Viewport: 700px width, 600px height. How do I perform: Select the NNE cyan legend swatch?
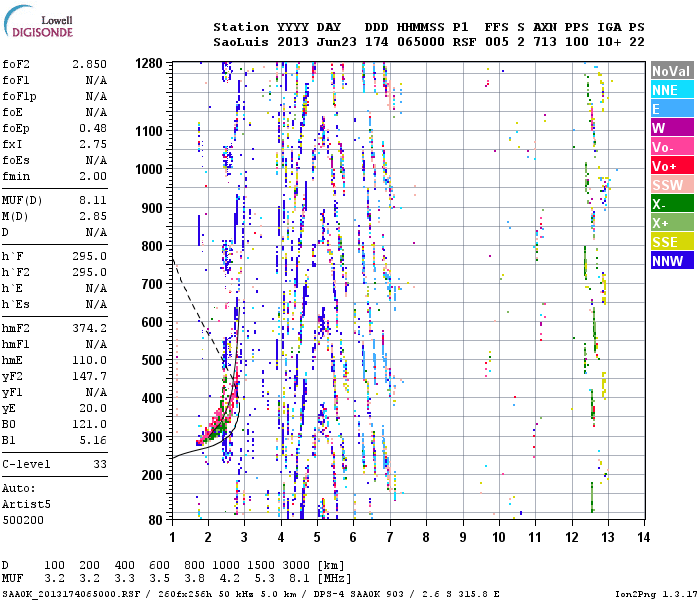click(672, 90)
